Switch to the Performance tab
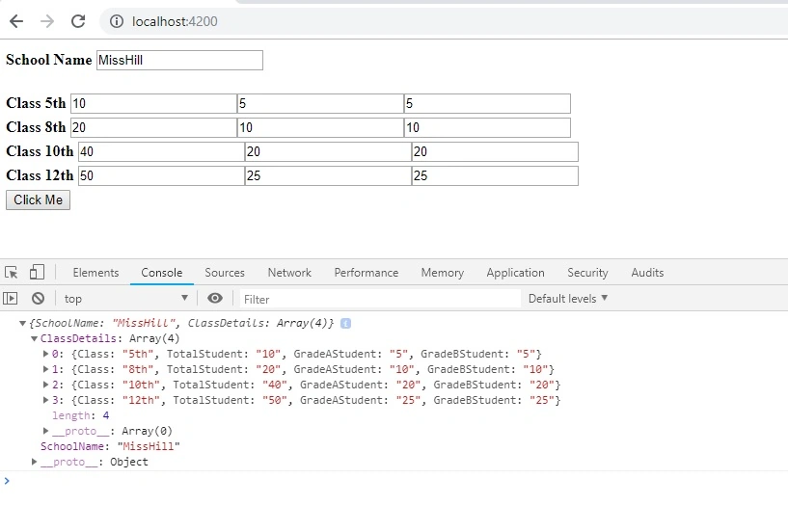This screenshot has height=532, width=788. 367,273
